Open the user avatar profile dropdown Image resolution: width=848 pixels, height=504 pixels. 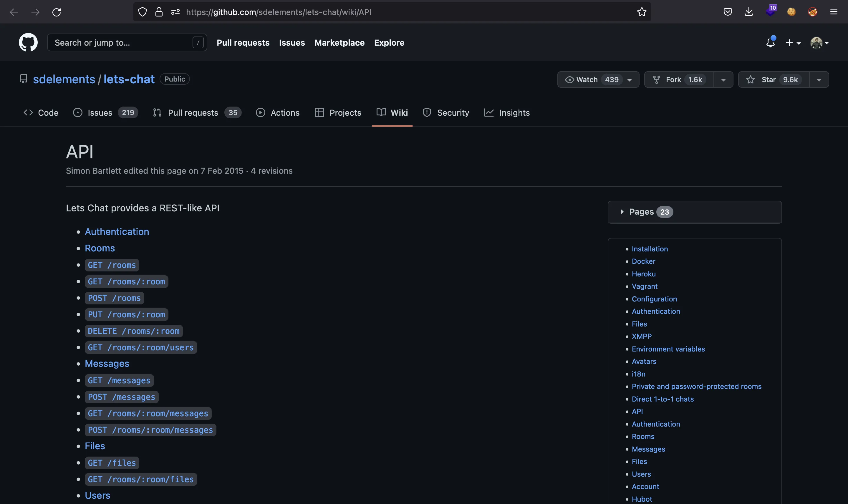(x=819, y=43)
